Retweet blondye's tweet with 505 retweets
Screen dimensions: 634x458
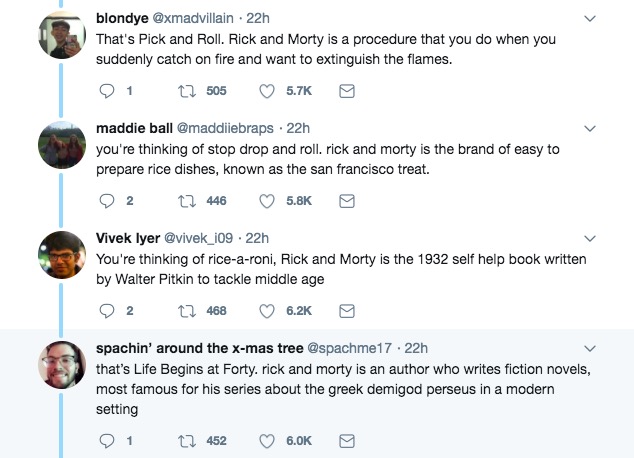(x=185, y=91)
